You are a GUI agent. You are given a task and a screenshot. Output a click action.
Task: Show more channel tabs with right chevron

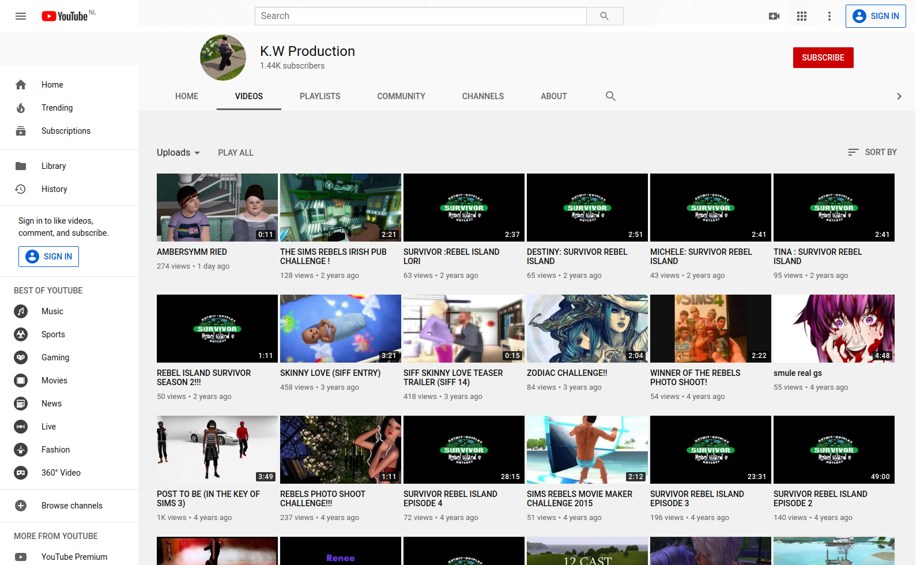(899, 96)
